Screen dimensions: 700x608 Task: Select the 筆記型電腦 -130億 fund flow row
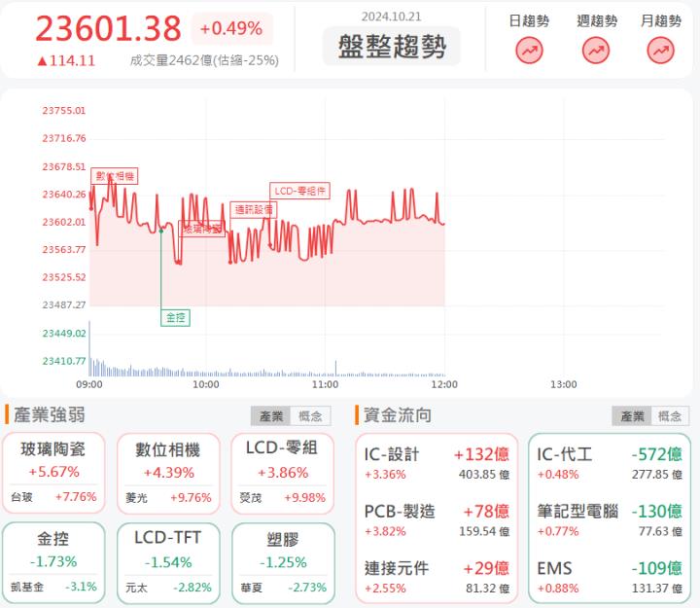point(610,520)
